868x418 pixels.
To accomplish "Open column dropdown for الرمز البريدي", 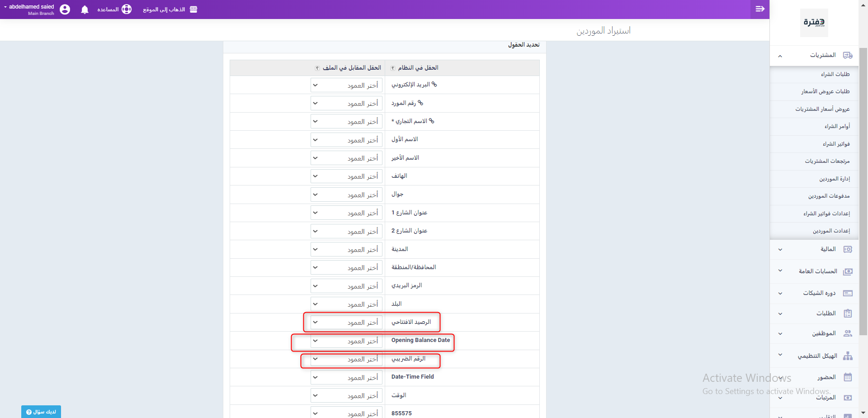I will (x=346, y=286).
